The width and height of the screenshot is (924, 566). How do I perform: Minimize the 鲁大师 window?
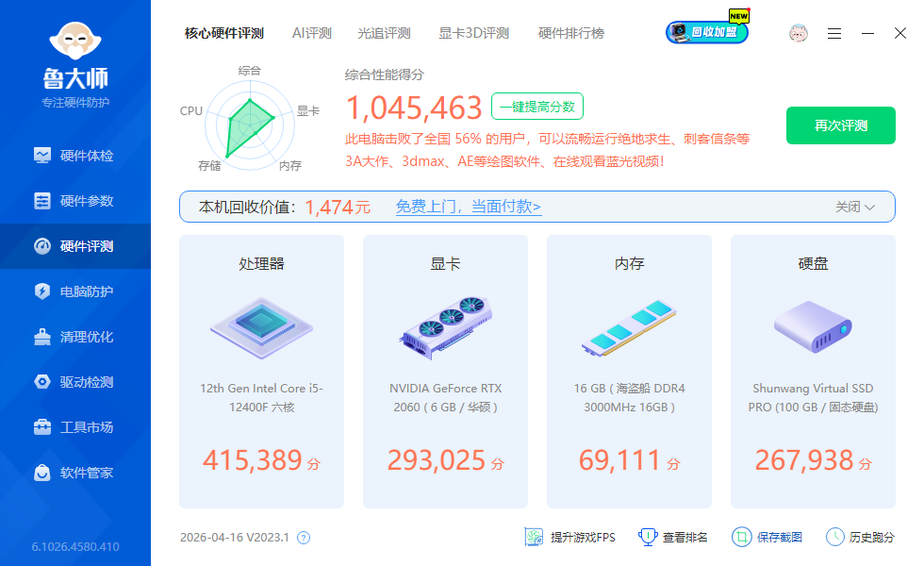(867, 34)
